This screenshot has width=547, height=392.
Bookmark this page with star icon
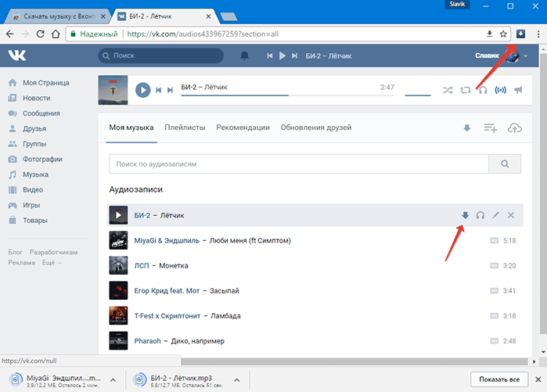(x=503, y=34)
